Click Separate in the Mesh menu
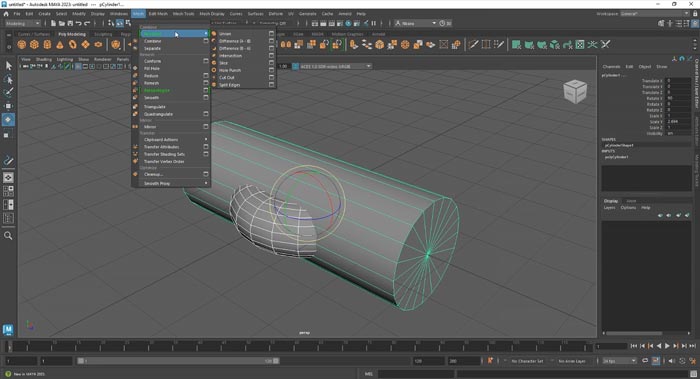The image size is (700, 379). click(152, 48)
